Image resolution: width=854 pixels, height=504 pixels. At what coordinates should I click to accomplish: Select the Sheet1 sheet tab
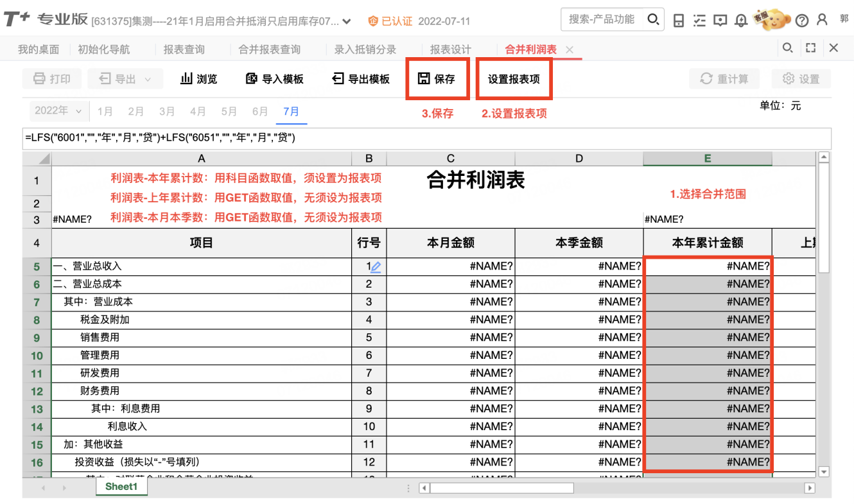tap(121, 487)
